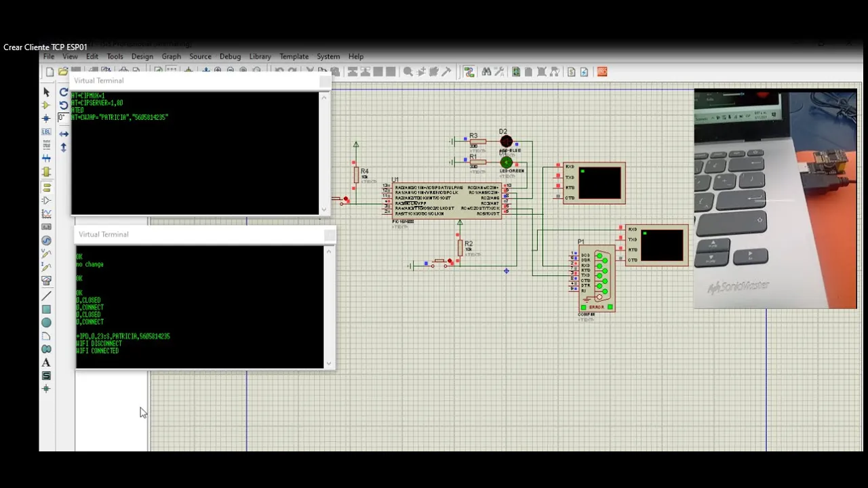The width and height of the screenshot is (868, 488).
Task: Open the File menu
Action: (x=49, y=56)
